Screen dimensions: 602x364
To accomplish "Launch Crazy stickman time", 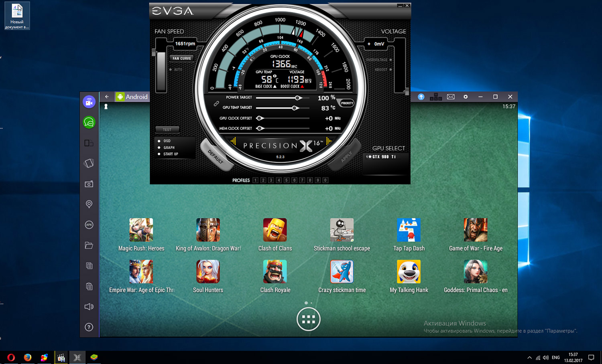I will pyautogui.click(x=342, y=271).
